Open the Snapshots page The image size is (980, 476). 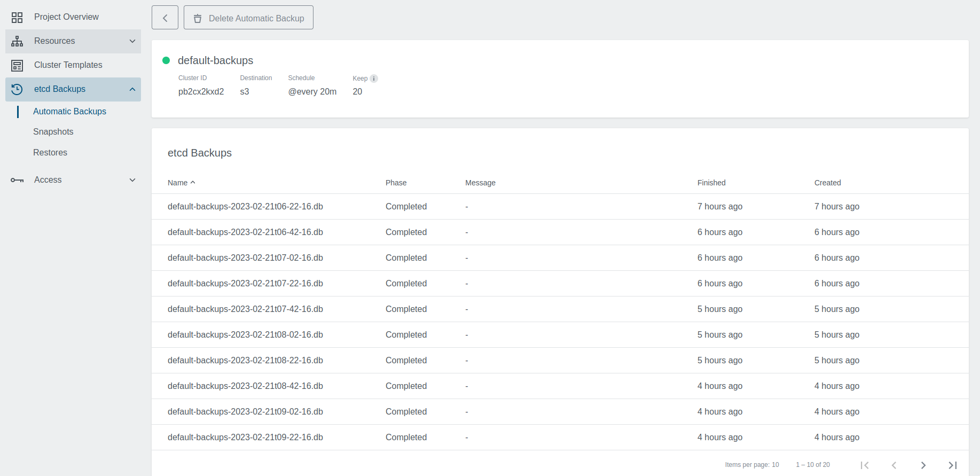tap(53, 132)
